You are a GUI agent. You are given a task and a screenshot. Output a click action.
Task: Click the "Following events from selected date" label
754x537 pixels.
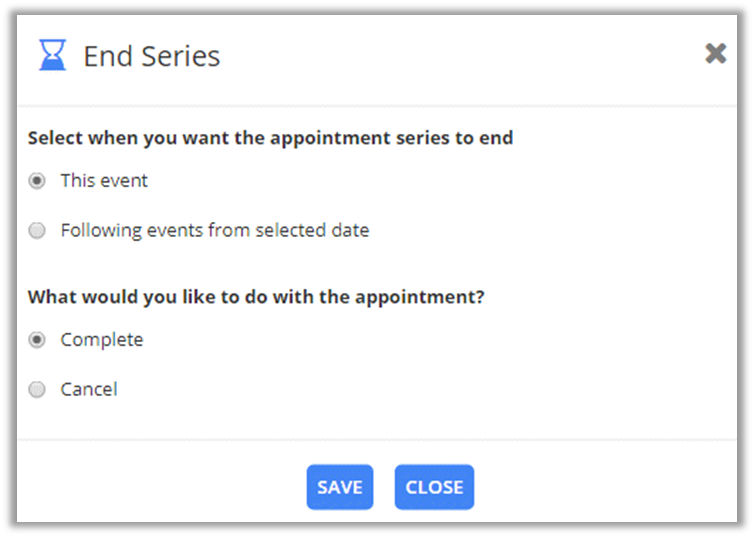coord(214,231)
